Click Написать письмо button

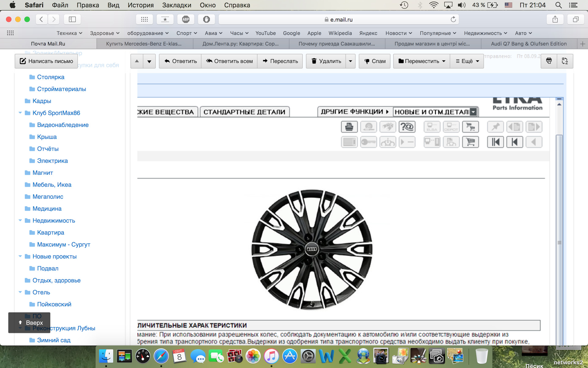pos(47,61)
